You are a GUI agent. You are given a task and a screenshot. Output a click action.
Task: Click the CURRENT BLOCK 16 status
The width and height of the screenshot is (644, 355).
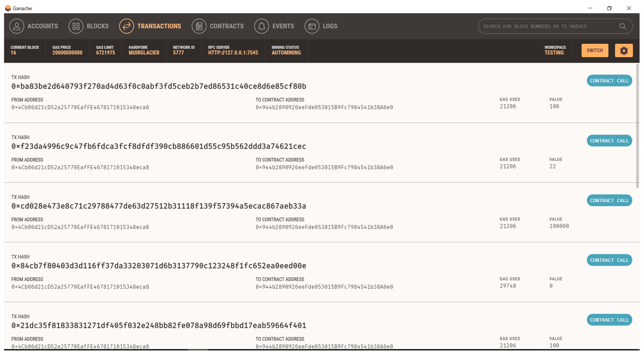[24, 50]
